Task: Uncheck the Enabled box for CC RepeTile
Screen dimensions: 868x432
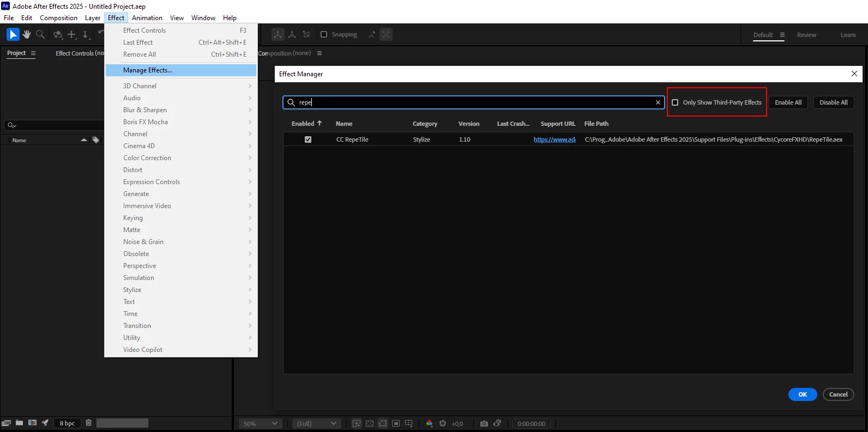Action: pyautogui.click(x=308, y=139)
